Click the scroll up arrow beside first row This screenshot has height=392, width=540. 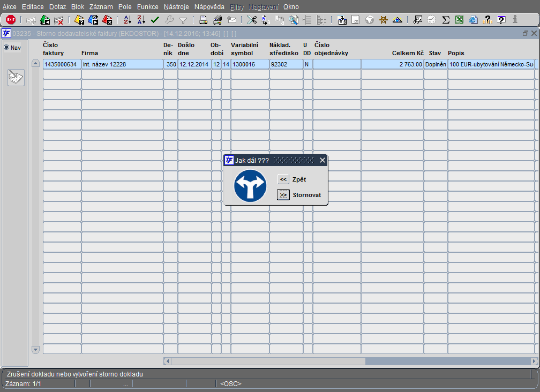click(x=36, y=64)
